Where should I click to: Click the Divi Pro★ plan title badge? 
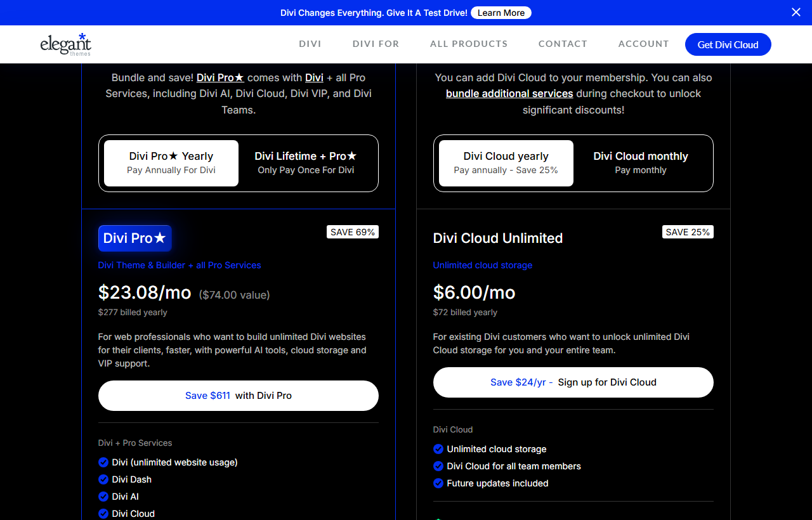[134, 238]
